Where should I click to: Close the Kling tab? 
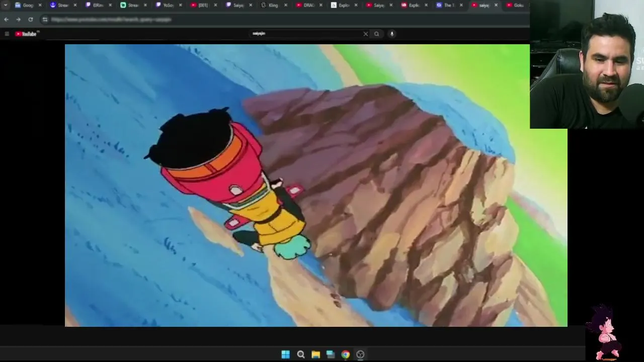pos(286,5)
